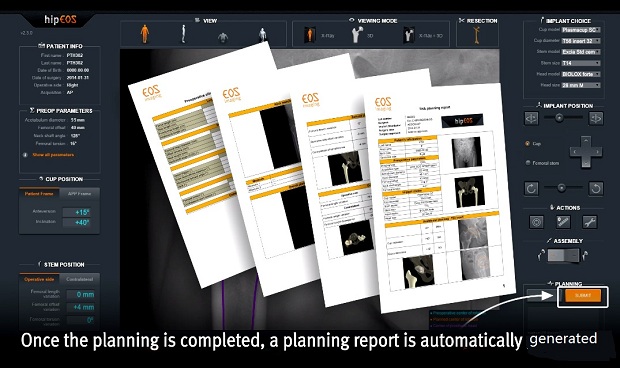This screenshot has height=368, width=620.
Task: Click the target circle icon under Actions
Action: pos(536,223)
